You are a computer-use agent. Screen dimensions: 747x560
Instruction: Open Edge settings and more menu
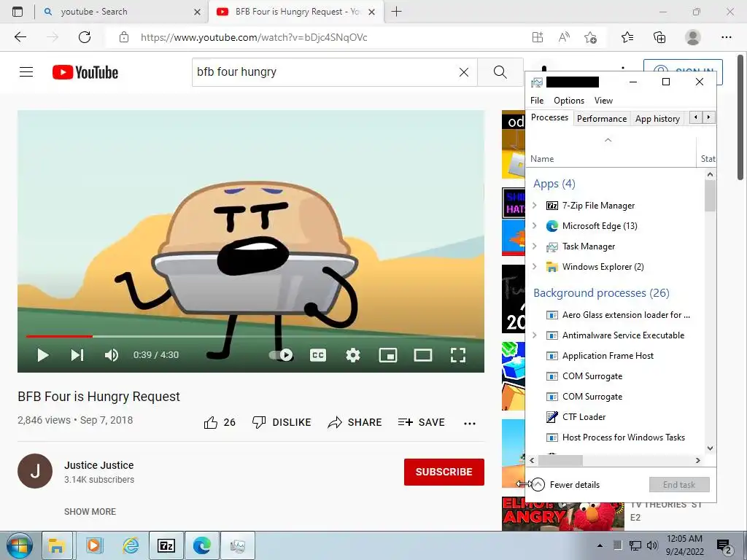(x=726, y=37)
